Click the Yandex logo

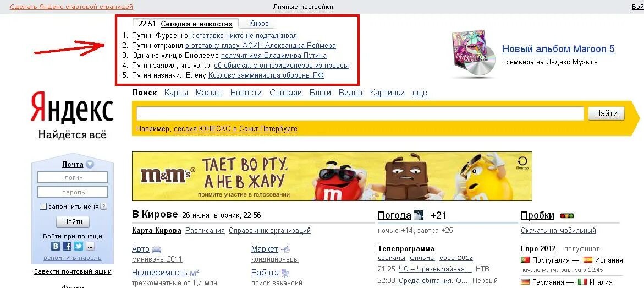coord(72,108)
